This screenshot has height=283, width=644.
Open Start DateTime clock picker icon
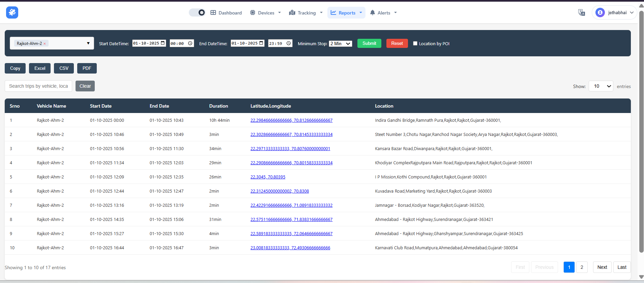point(190,43)
